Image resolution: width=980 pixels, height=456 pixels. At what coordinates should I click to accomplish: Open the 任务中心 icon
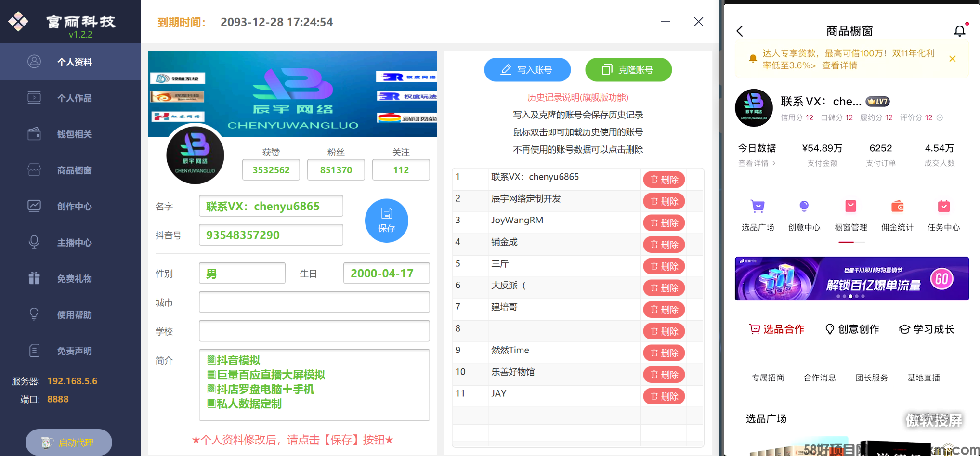tap(944, 206)
